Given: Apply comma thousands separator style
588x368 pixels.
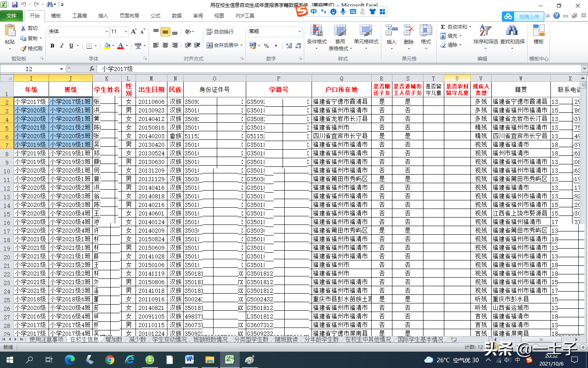Looking at the screenshot, I should [276, 46].
